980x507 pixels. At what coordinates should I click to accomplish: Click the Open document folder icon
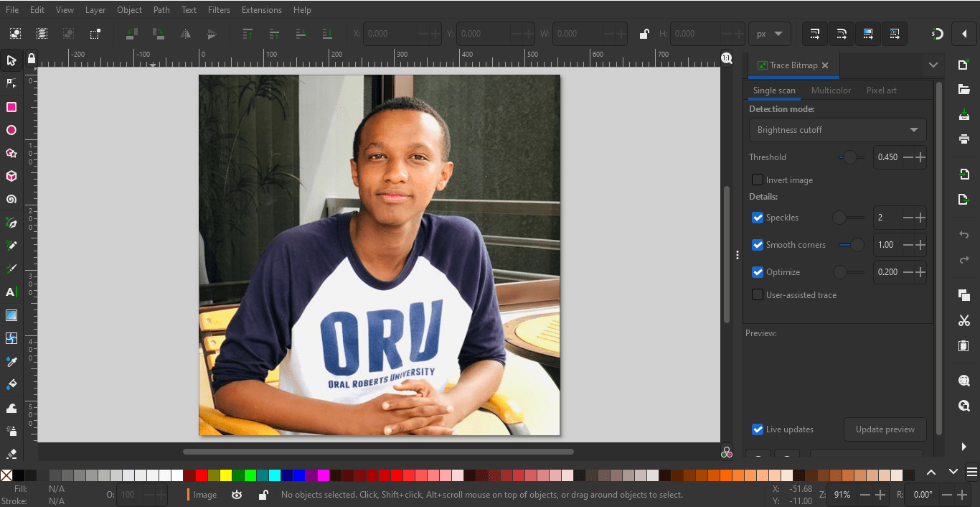964,90
